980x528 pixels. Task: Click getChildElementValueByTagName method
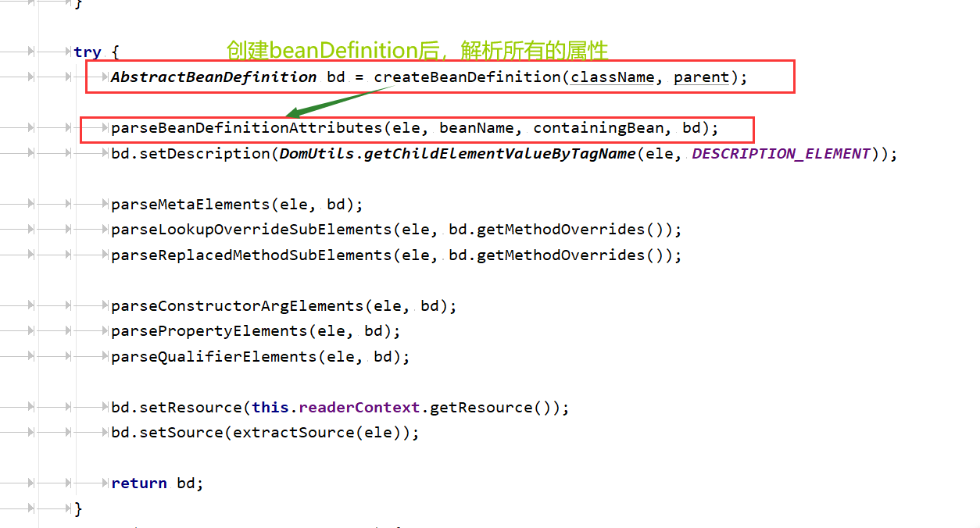(499, 154)
